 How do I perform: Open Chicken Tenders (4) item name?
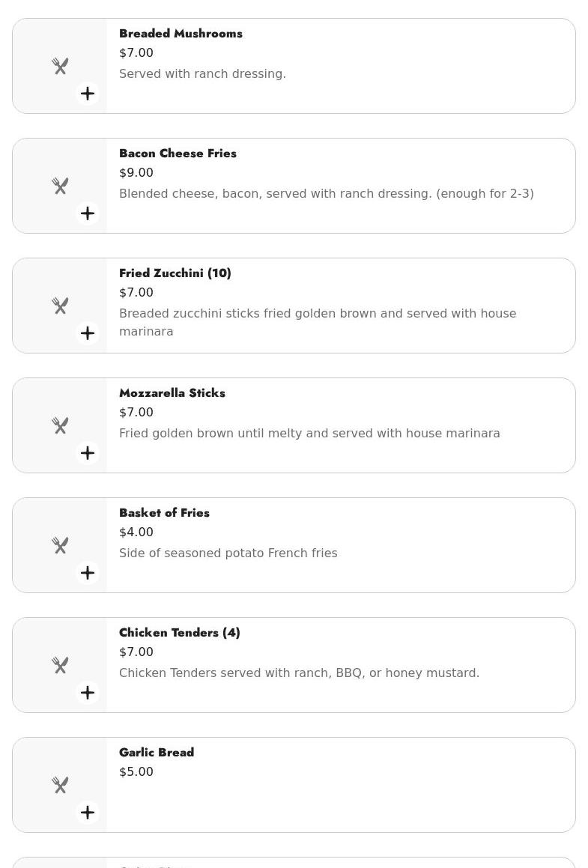click(x=180, y=633)
